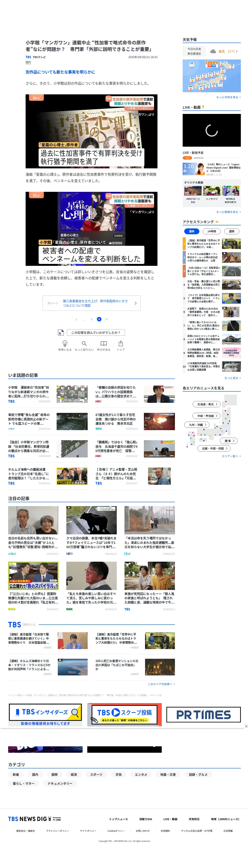The image size is (249, 868).
Task: Click breadcrumb トップ link
Action: [x=11, y=695]
